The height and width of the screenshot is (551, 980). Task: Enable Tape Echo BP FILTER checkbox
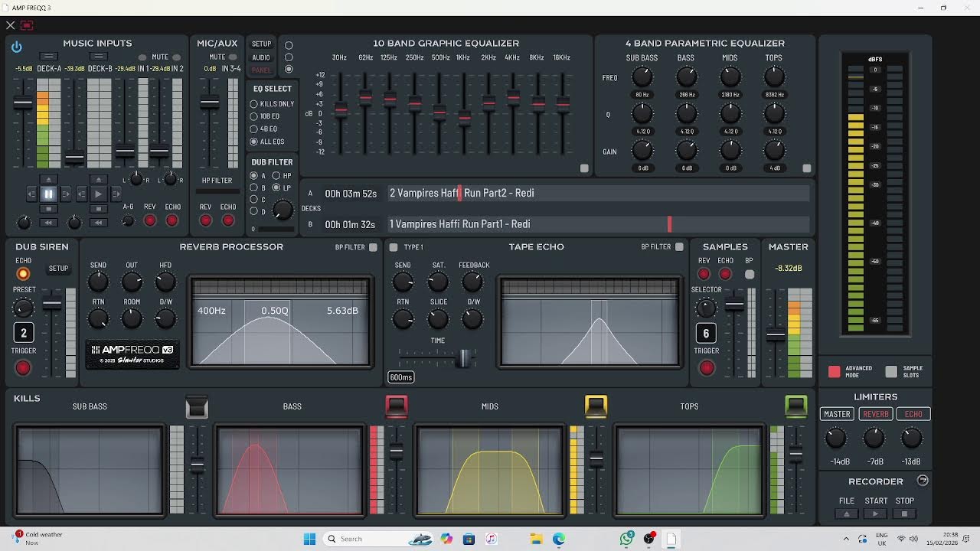(x=679, y=247)
